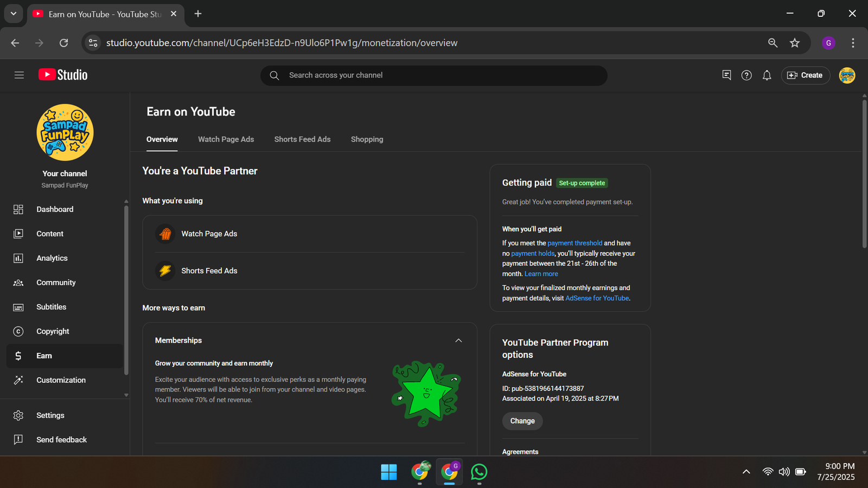Click the Watch Page Ads icon in list
The image size is (868, 488).
click(x=165, y=234)
